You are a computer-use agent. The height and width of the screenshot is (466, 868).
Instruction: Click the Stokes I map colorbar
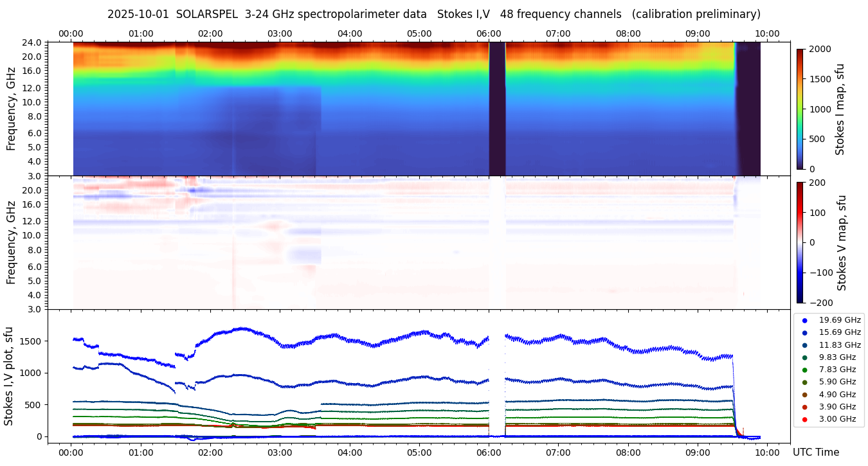tap(800, 109)
